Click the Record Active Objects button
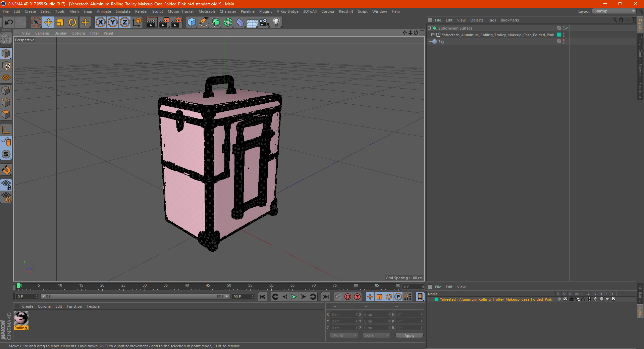The width and height of the screenshot is (644, 349). pos(338,297)
